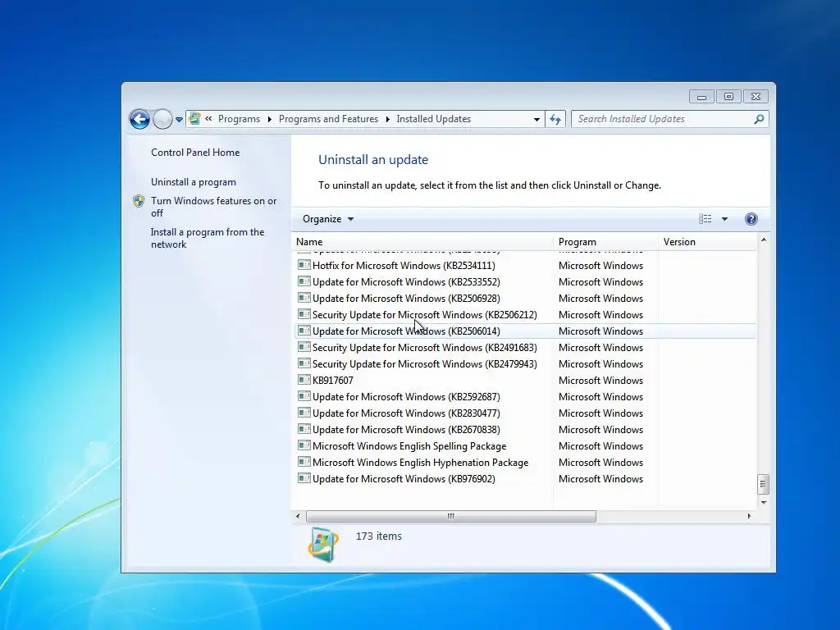Open the Uninstall a program link
Screen dimensions: 840x630
194,182
